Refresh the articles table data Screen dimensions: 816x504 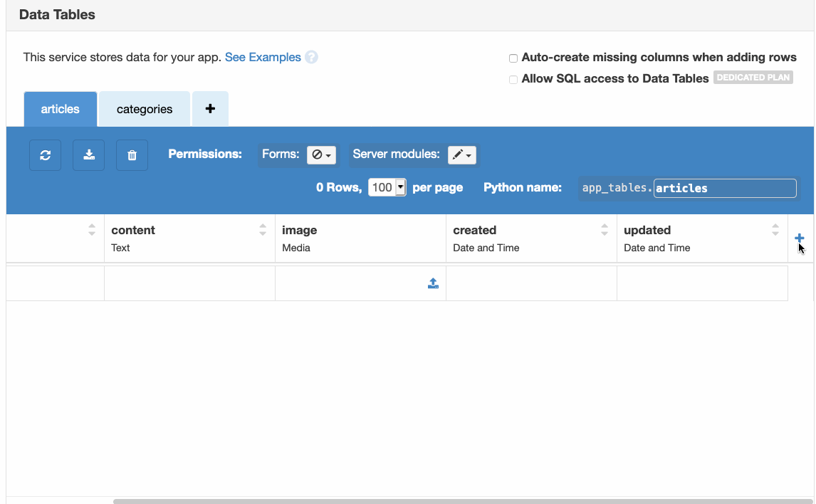(45, 154)
